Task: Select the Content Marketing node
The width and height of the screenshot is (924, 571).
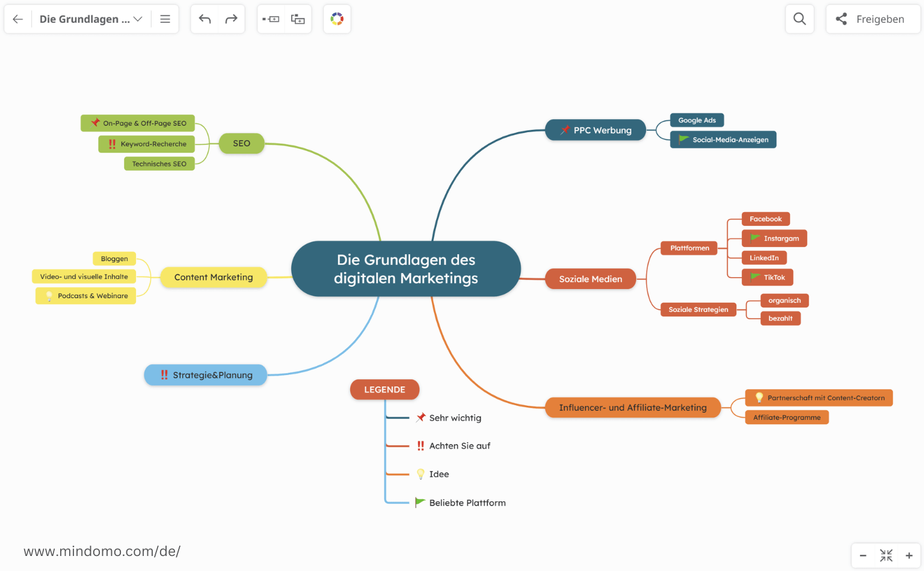Action: tap(214, 277)
